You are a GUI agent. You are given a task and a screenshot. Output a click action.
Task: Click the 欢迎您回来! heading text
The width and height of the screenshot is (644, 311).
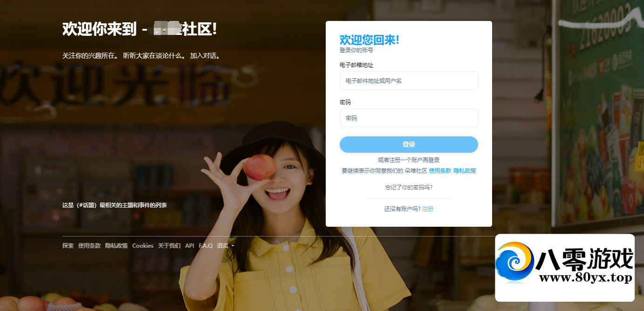[x=369, y=40]
